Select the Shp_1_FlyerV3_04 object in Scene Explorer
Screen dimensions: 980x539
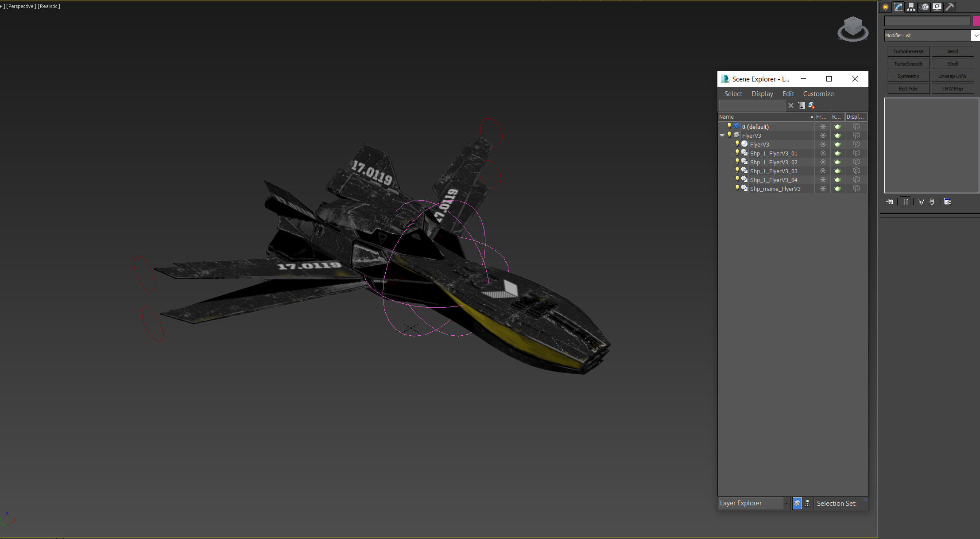[774, 180]
